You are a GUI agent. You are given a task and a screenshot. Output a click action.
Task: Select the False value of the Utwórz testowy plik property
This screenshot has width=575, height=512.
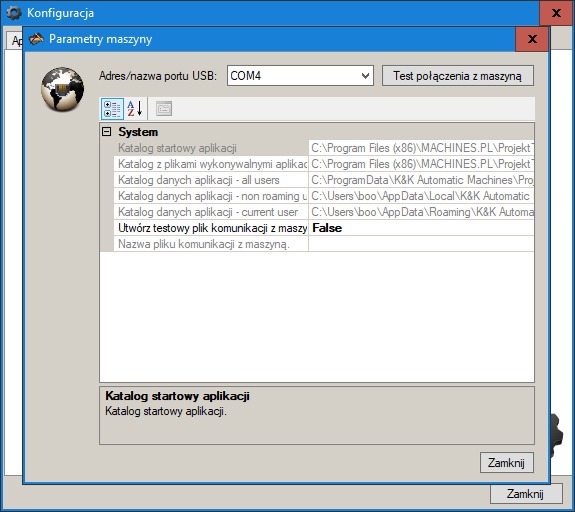pyautogui.click(x=421, y=228)
